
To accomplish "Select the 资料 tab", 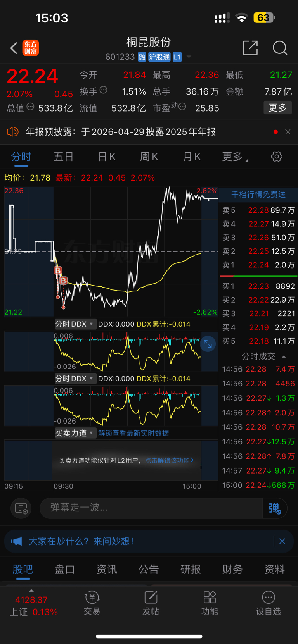I will 274,569.
